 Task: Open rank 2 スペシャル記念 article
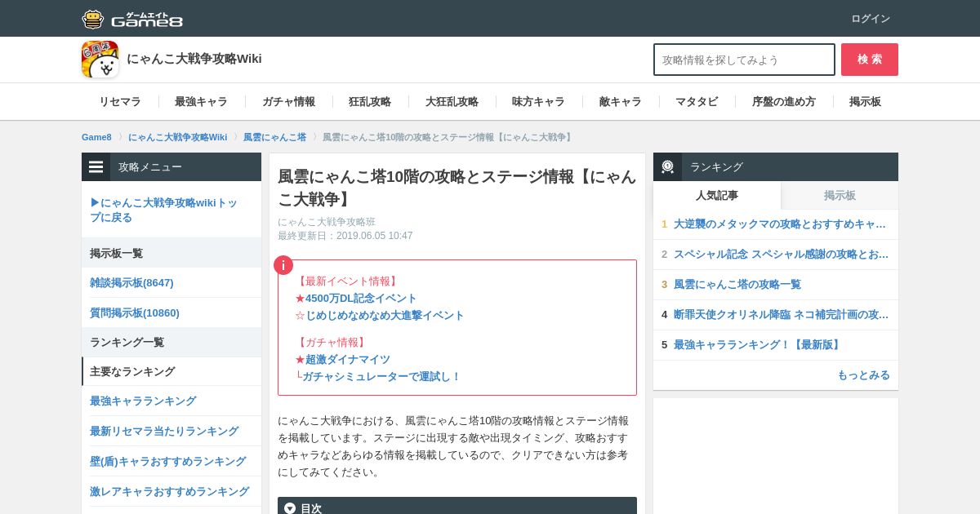point(781,254)
